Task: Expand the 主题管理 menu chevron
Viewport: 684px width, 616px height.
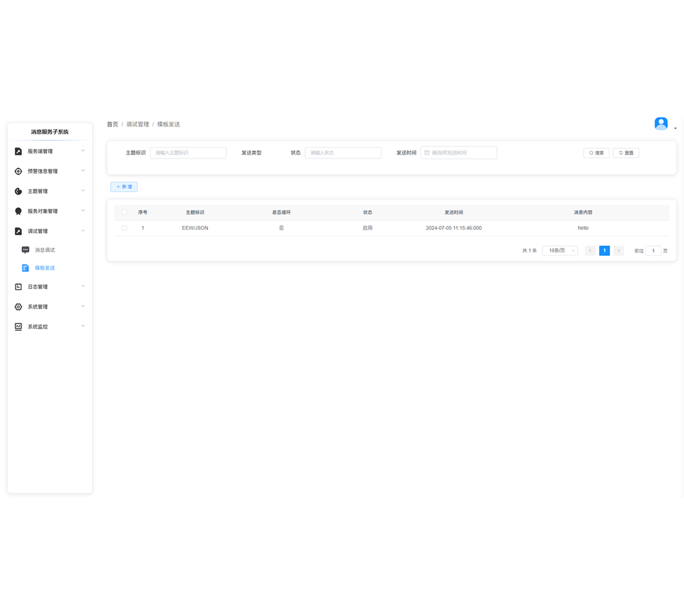Action: tap(83, 191)
